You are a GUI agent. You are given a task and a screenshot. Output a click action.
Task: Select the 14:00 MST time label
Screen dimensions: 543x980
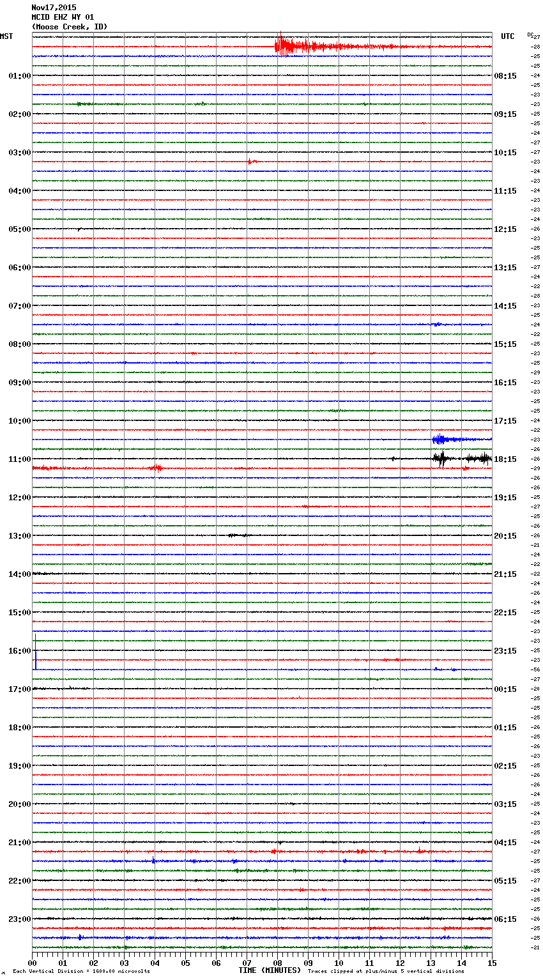20,574
